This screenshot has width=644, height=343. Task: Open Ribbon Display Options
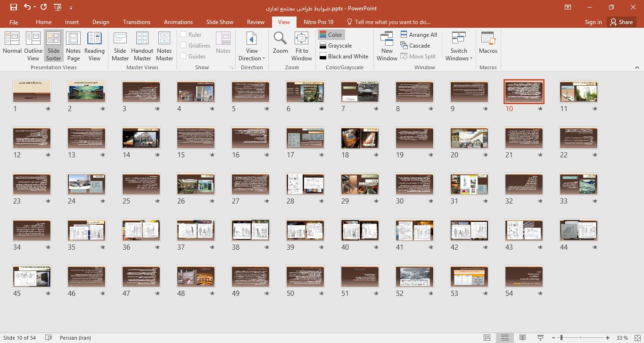pyautogui.click(x=568, y=8)
